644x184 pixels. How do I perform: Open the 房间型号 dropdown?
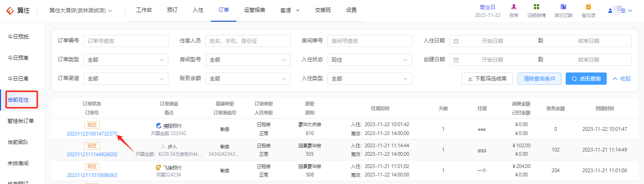[x=248, y=60]
